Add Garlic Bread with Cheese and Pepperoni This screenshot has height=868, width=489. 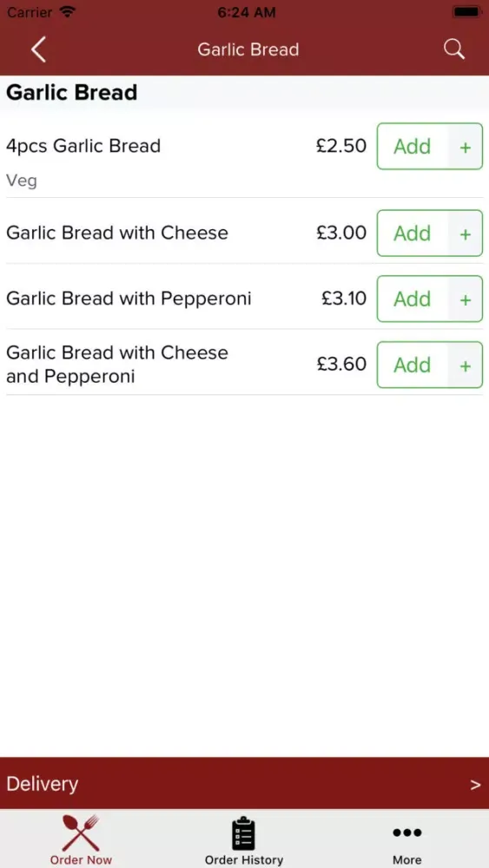tap(412, 365)
